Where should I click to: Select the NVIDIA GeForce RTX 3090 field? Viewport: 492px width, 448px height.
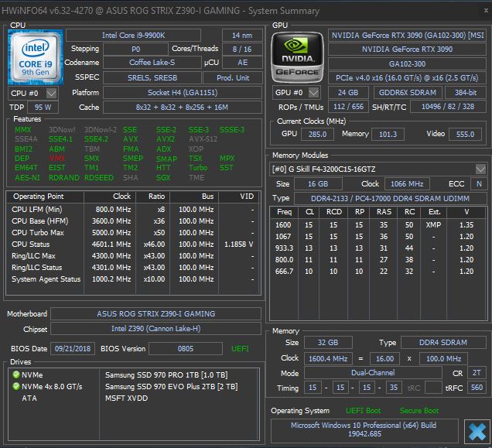[408, 50]
